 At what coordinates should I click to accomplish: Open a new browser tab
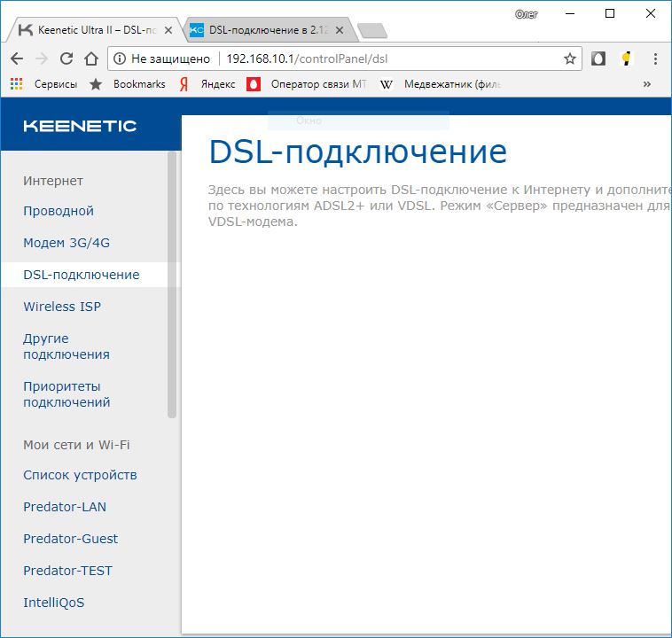pyautogui.click(x=372, y=31)
